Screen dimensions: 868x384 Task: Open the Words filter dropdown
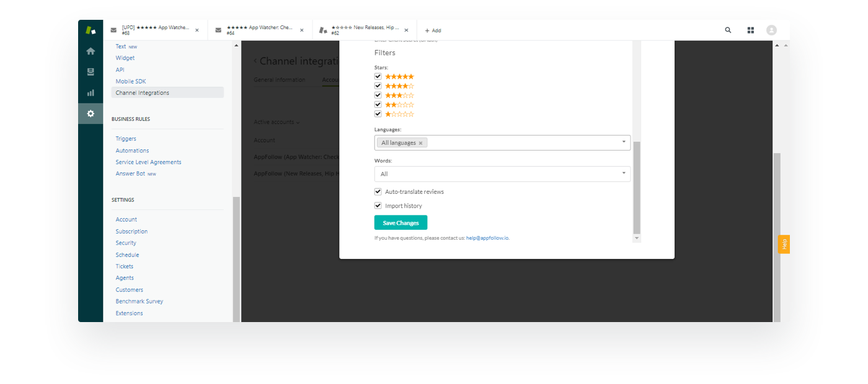[x=623, y=173]
